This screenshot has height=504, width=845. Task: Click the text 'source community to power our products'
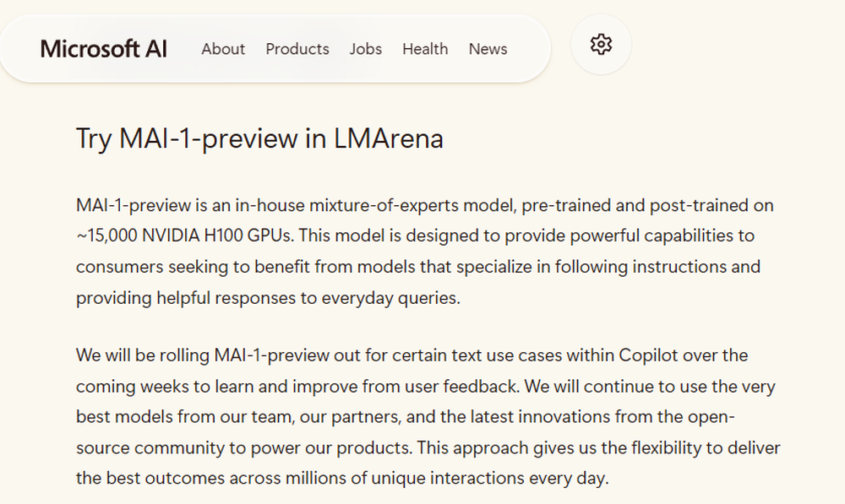click(243, 448)
